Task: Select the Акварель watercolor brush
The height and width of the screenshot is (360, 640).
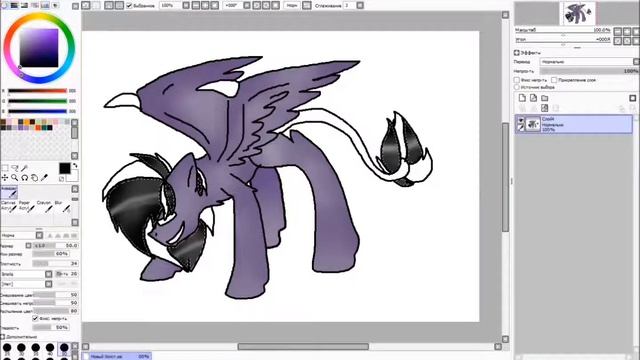Action: (9, 192)
